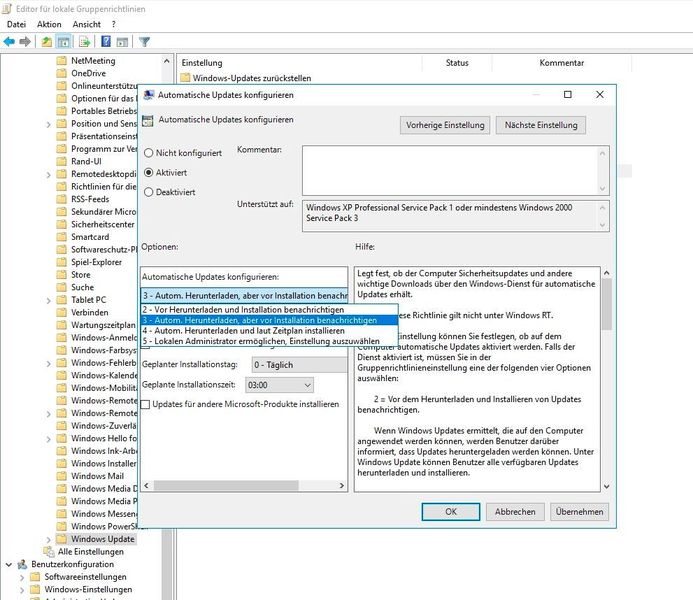Expand the Remotedesktopdienste tree node
693x600 pixels.
49,175
